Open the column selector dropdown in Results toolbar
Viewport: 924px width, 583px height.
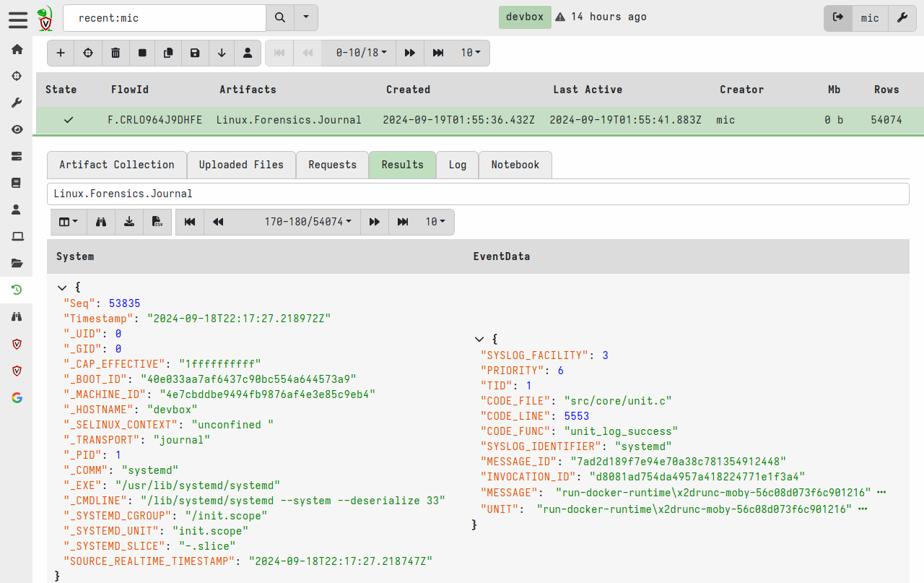tap(68, 222)
